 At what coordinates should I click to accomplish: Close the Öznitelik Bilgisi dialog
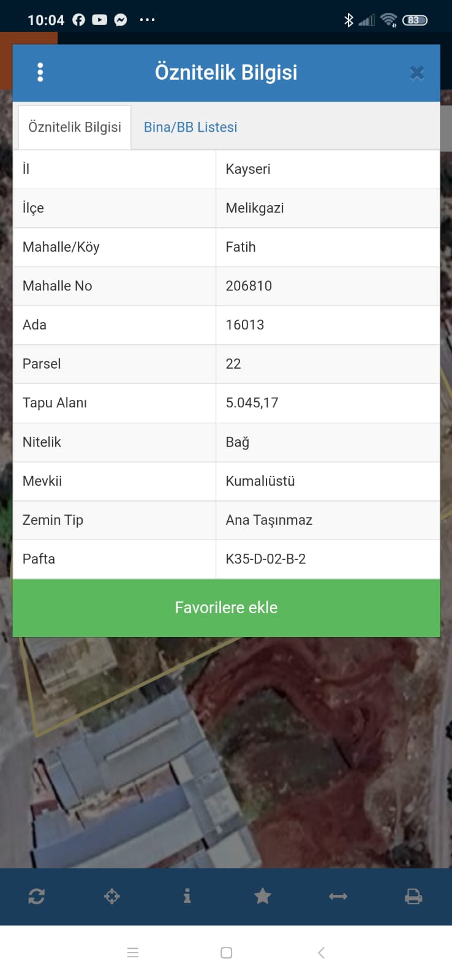point(417,73)
